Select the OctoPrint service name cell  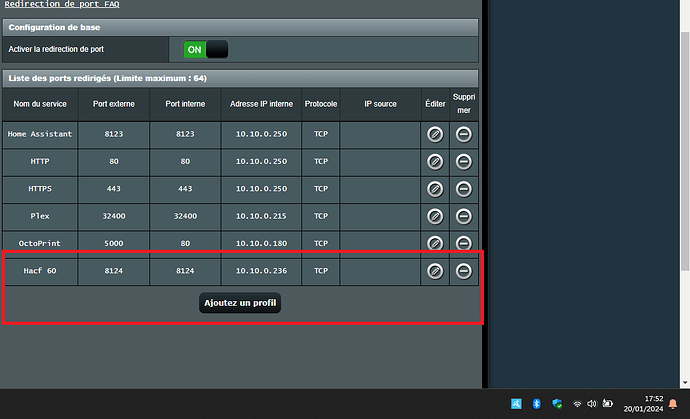click(x=40, y=243)
